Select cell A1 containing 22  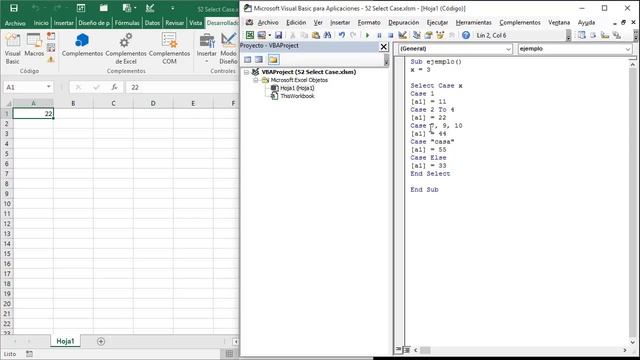(33, 113)
